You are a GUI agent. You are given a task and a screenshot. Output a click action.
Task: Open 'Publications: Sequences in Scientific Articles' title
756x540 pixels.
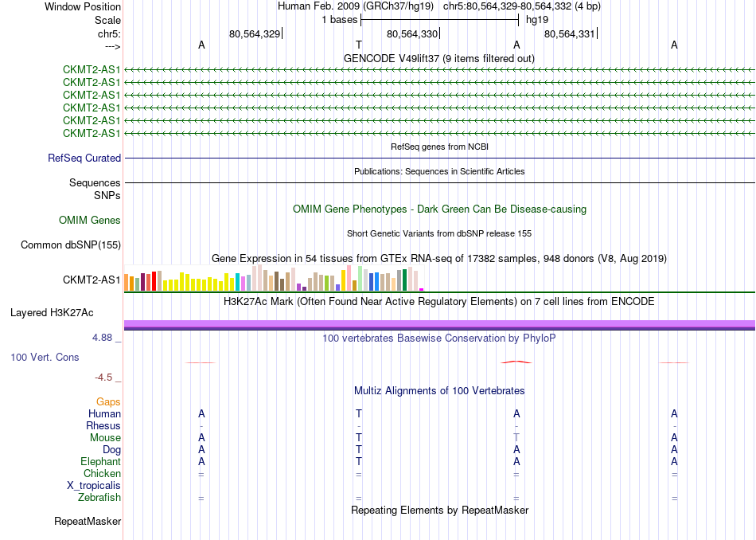tap(439, 171)
